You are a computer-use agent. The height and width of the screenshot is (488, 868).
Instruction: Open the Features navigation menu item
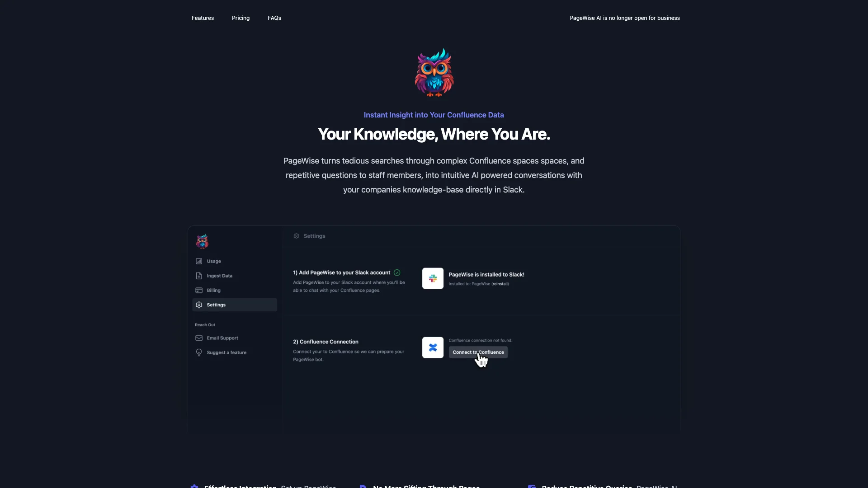[x=203, y=18]
